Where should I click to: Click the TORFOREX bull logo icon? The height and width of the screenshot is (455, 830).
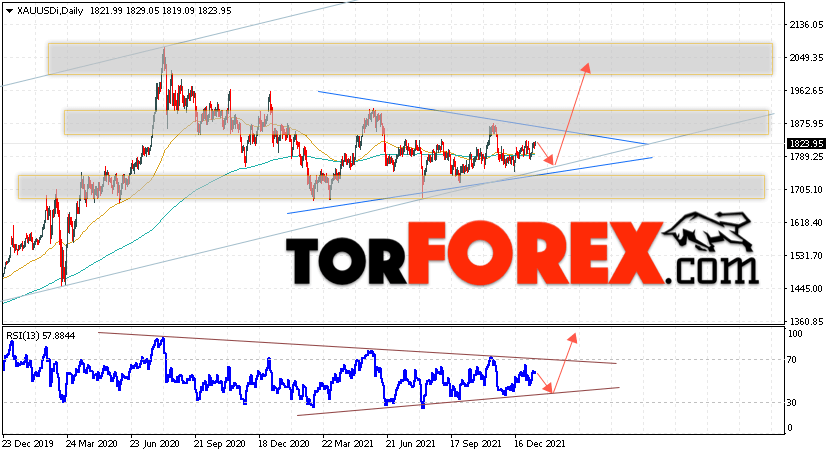click(708, 232)
